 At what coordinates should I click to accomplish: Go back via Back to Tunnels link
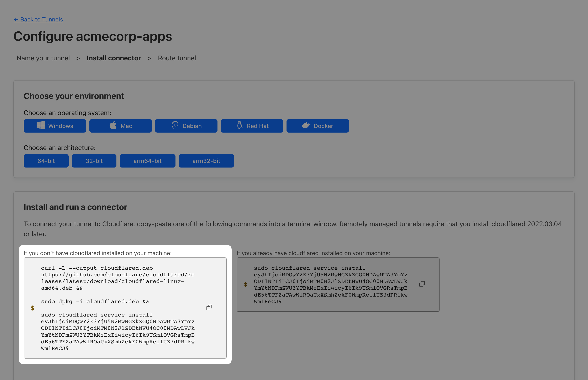[x=38, y=19]
